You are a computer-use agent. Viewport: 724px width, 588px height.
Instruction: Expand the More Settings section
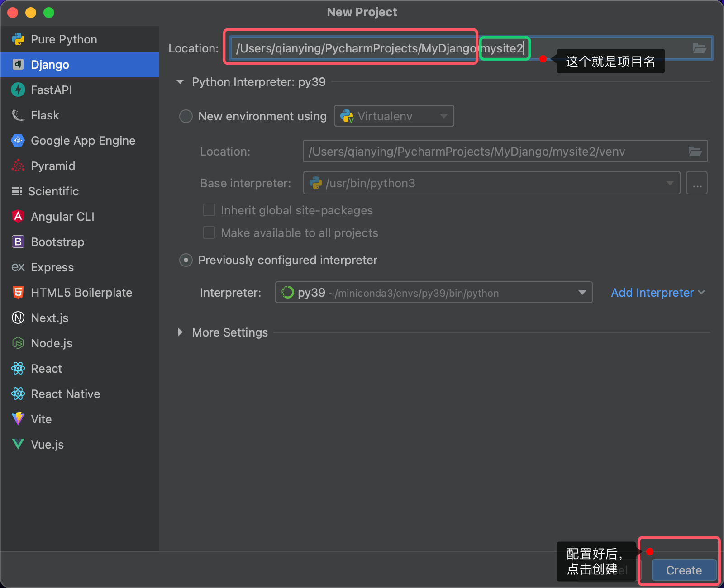pyautogui.click(x=180, y=332)
